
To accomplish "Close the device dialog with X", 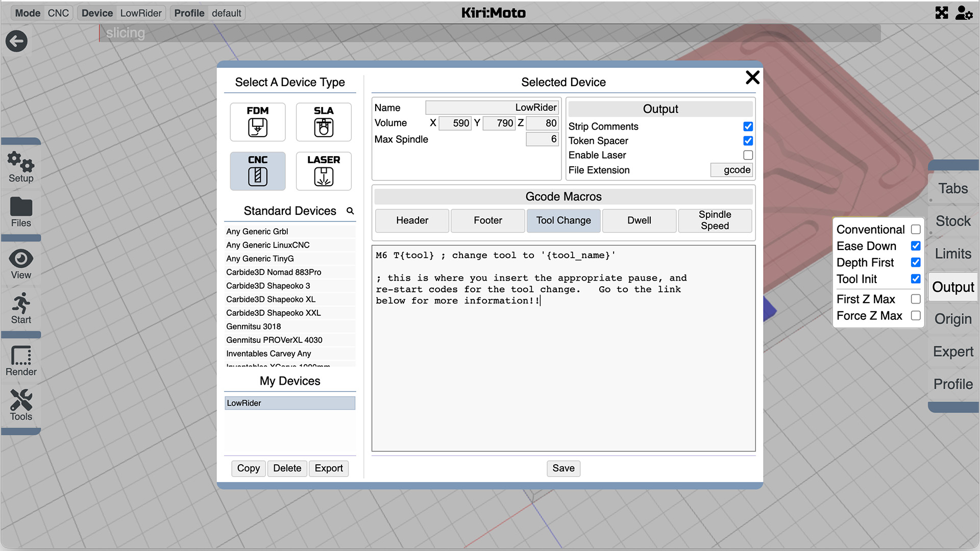I will (x=752, y=77).
